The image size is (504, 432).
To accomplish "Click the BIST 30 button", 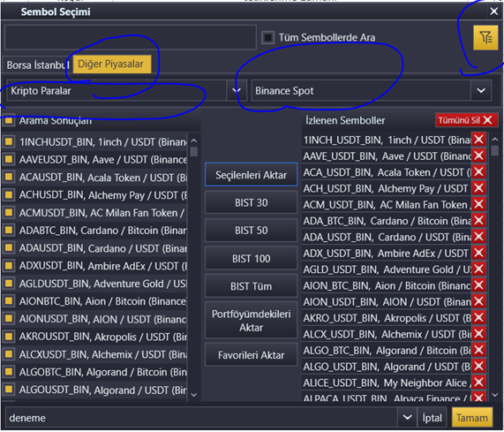I will coord(251,202).
